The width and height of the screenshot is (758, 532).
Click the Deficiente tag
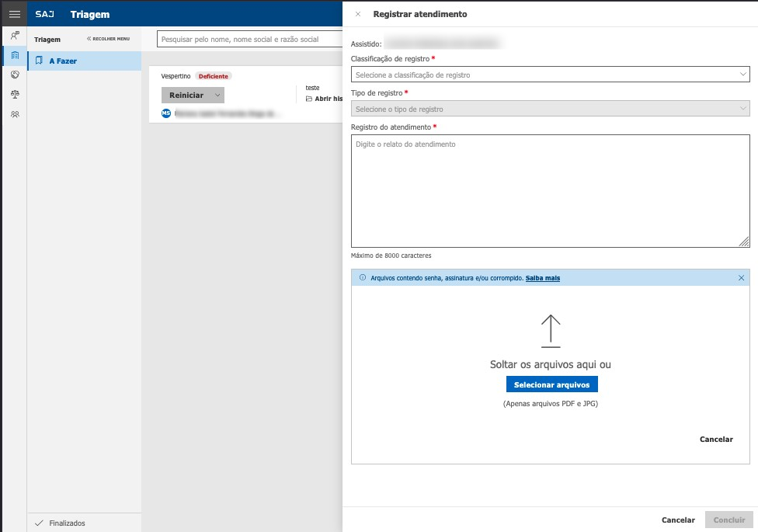coord(213,76)
